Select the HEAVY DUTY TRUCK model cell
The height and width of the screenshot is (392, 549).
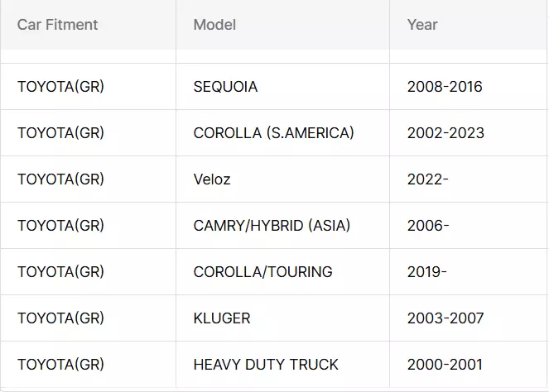coord(282,365)
